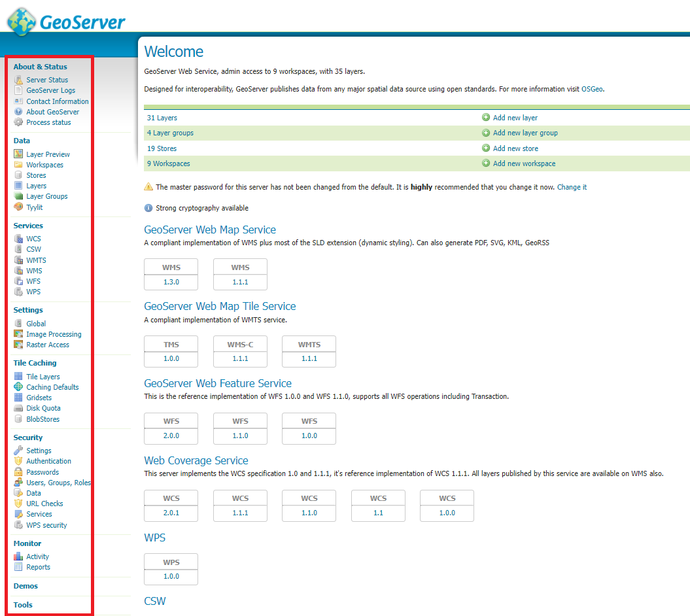Open WMTS under Services menu
Screen dimensions: 690x616
coord(36,260)
